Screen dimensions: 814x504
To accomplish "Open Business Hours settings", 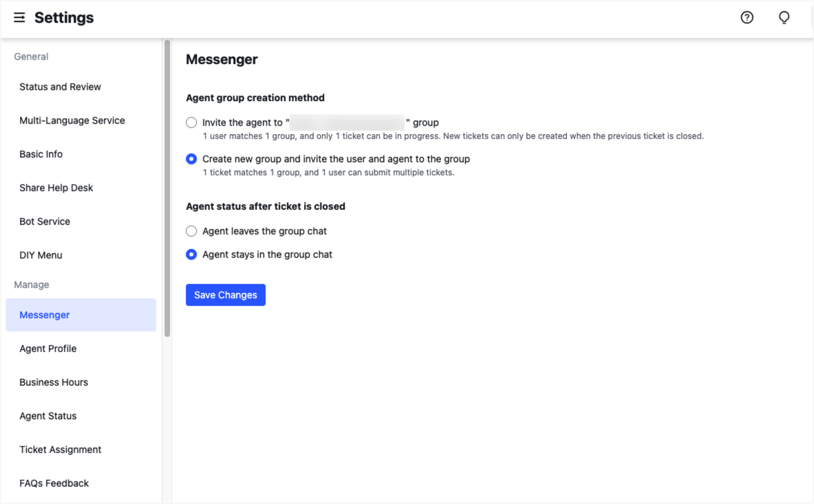I will pos(54,382).
